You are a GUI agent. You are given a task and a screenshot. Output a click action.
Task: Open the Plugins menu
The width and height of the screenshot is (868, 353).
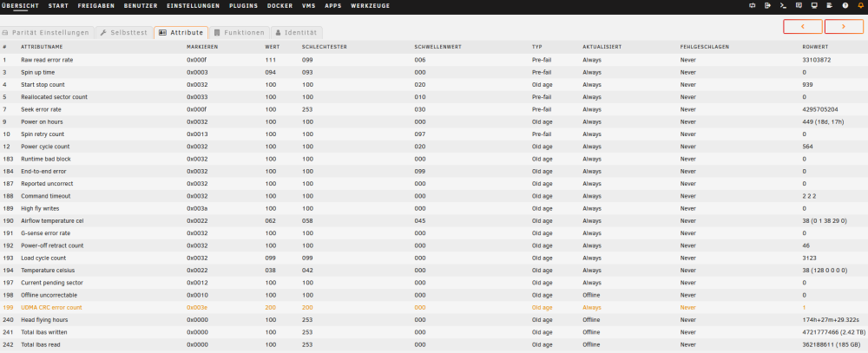point(243,5)
